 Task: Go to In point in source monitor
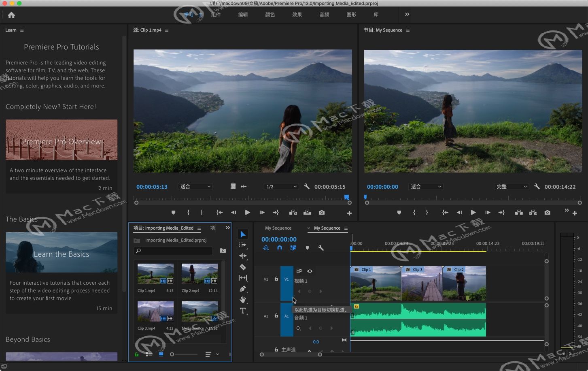click(x=219, y=213)
